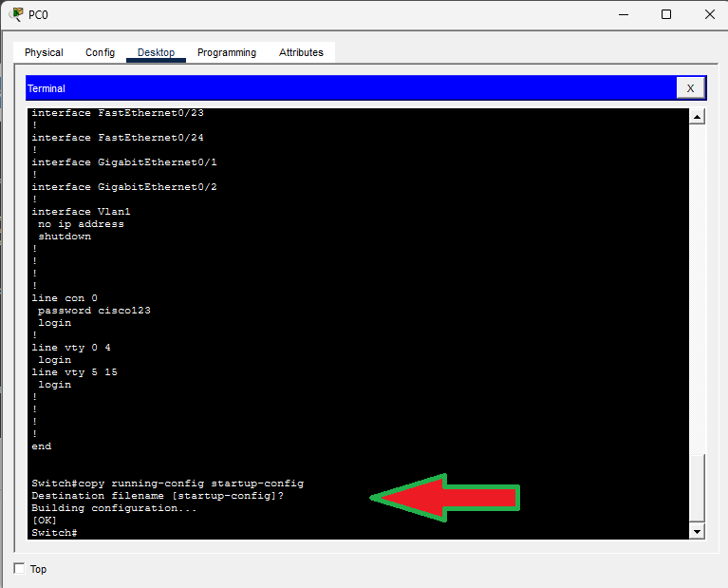728x588 pixels.
Task: Open the Config tab
Action: (100, 53)
